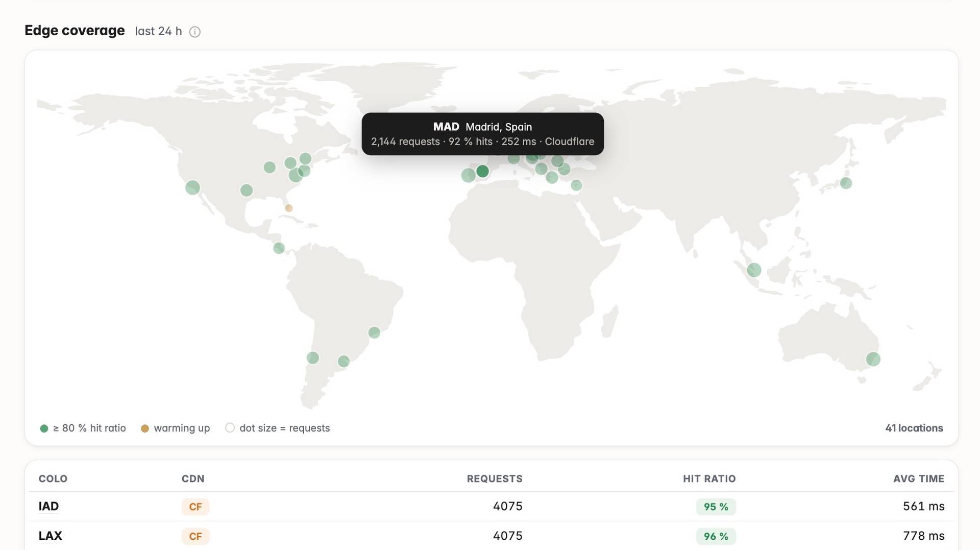Image resolution: width=980 pixels, height=550 pixels.
Task: Toggle dot size = requests legend
Action: (278, 428)
